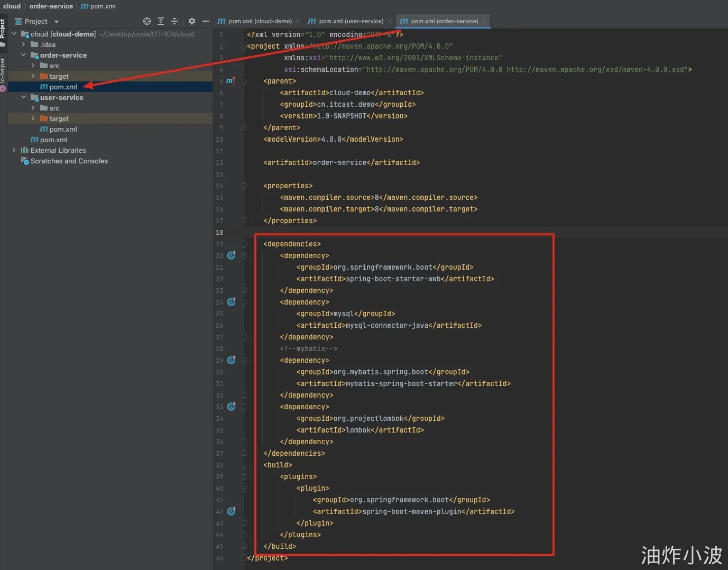Click the Expand All icon in Project panel

coord(161,21)
